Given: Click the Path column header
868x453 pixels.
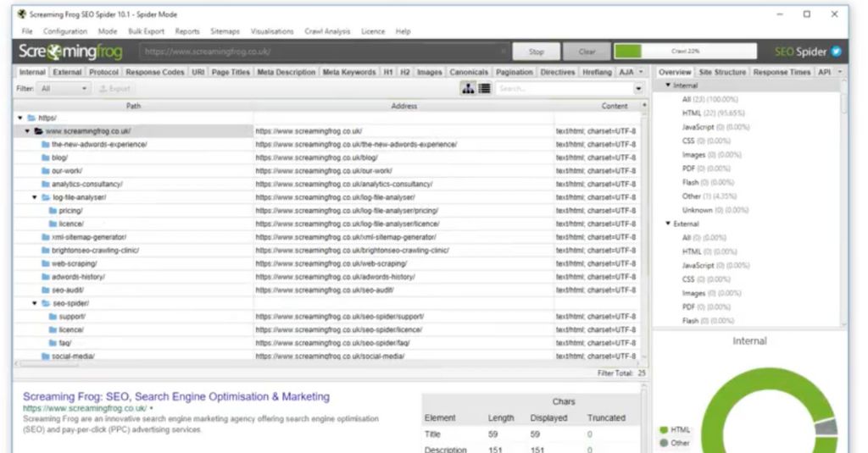Looking at the screenshot, I should pyautogui.click(x=133, y=106).
